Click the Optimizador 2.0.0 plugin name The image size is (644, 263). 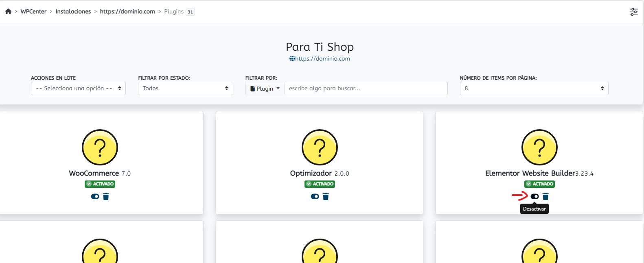tap(320, 173)
